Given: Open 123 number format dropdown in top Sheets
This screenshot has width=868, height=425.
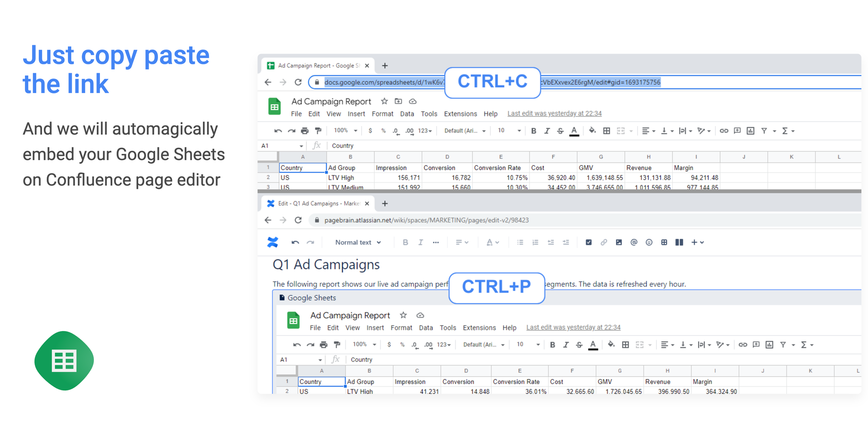Looking at the screenshot, I should click(x=425, y=131).
